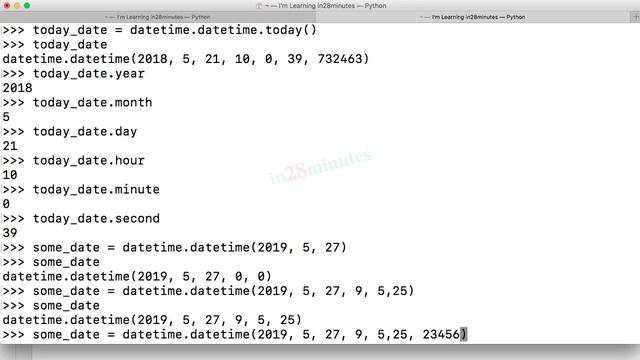Click the output value '39'

(10, 233)
